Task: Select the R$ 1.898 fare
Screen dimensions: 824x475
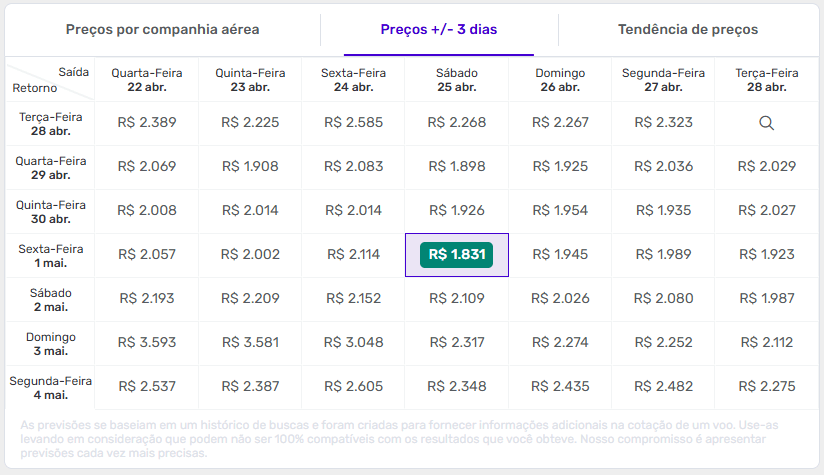Action: point(456,166)
